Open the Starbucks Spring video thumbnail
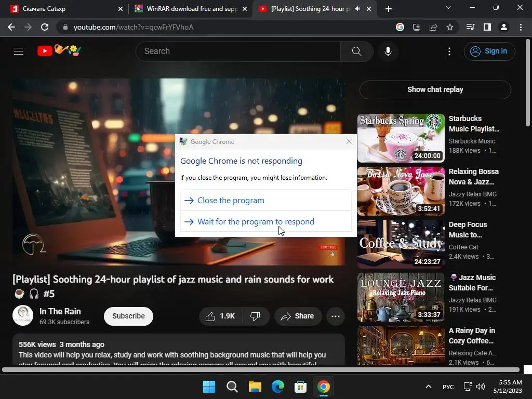Viewport: 532px width, 399px height. click(x=401, y=138)
